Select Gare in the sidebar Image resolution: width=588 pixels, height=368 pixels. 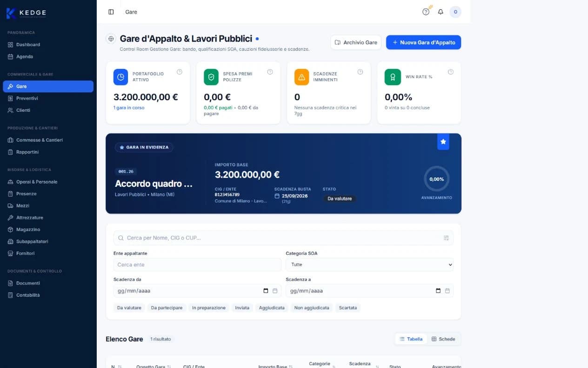(x=48, y=86)
